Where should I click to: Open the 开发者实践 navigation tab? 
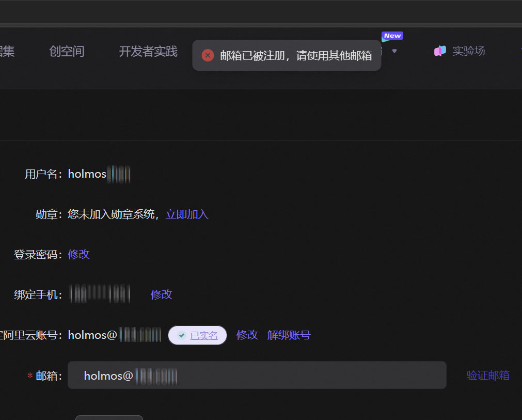pyautogui.click(x=149, y=52)
